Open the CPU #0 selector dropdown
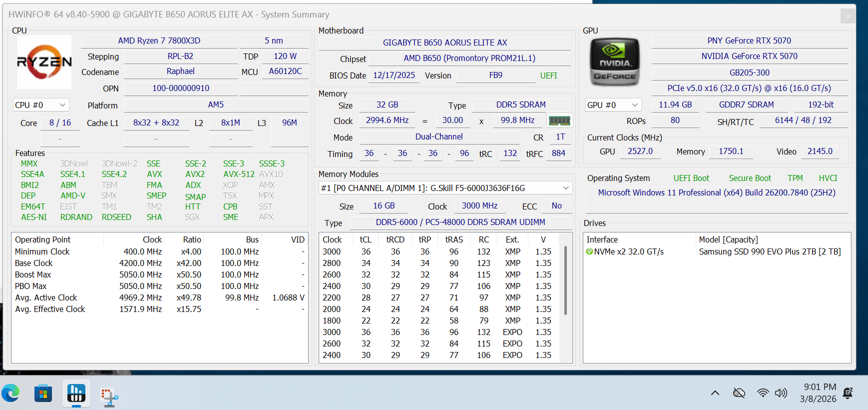The width and height of the screenshot is (868, 410). pos(41,105)
